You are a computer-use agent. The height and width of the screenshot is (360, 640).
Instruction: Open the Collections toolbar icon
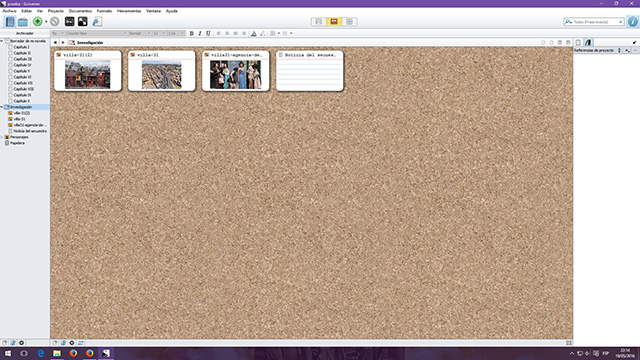(23, 22)
